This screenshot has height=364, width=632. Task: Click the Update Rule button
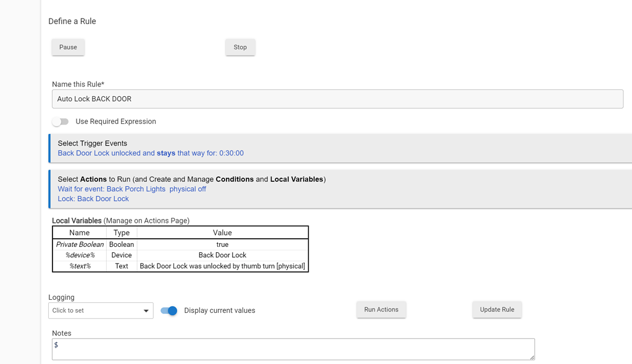click(x=497, y=310)
